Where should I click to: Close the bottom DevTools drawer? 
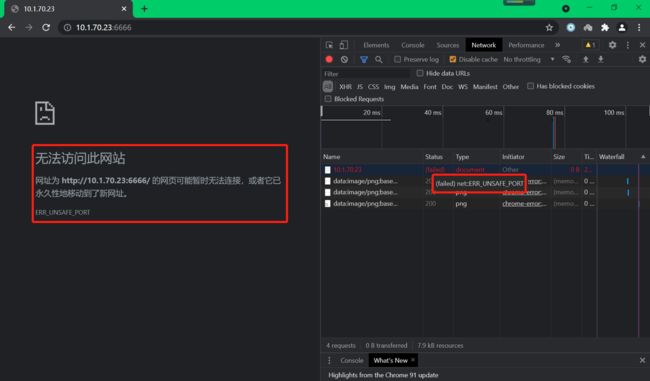(642, 360)
